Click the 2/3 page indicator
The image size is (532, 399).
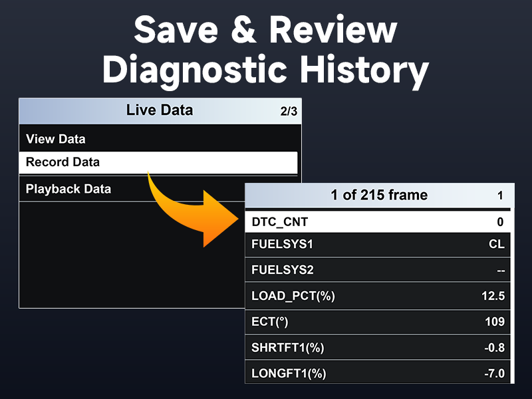(x=289, y=111)
